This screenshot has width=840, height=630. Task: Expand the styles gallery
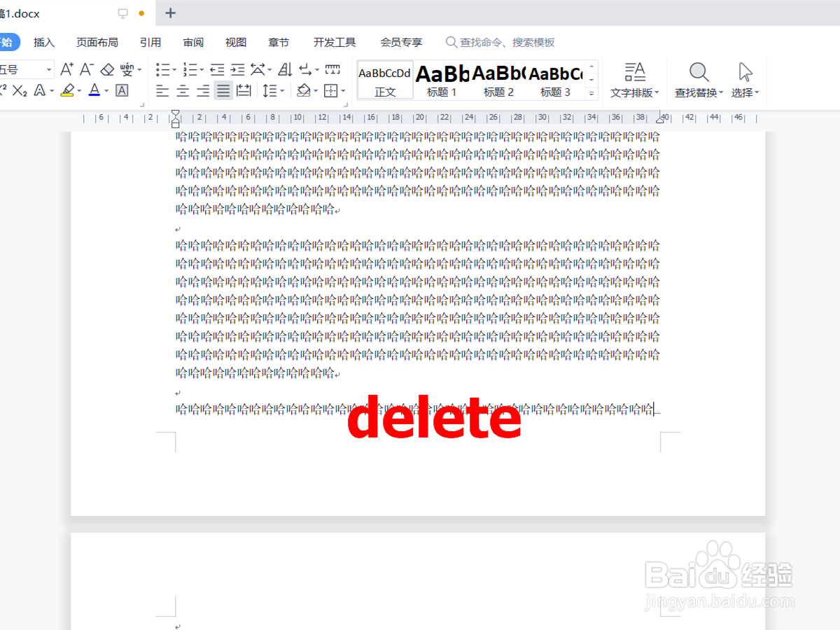coord(592,93)
